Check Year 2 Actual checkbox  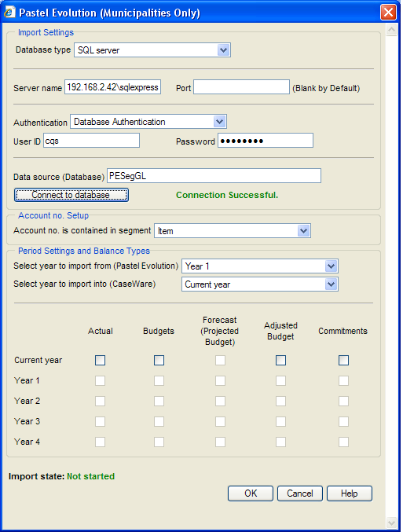tap(100, 401)
